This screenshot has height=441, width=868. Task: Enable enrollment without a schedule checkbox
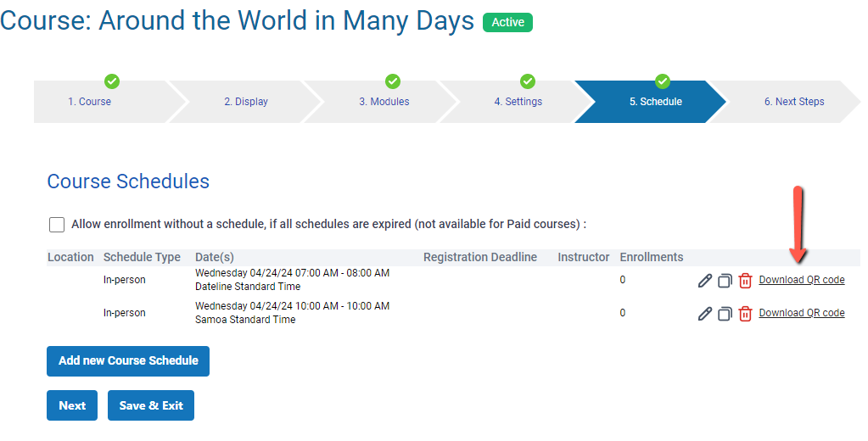coord(57,225)
